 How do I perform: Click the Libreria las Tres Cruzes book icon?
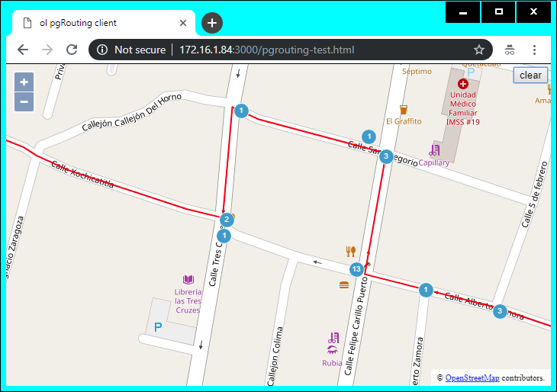point(188,279)
